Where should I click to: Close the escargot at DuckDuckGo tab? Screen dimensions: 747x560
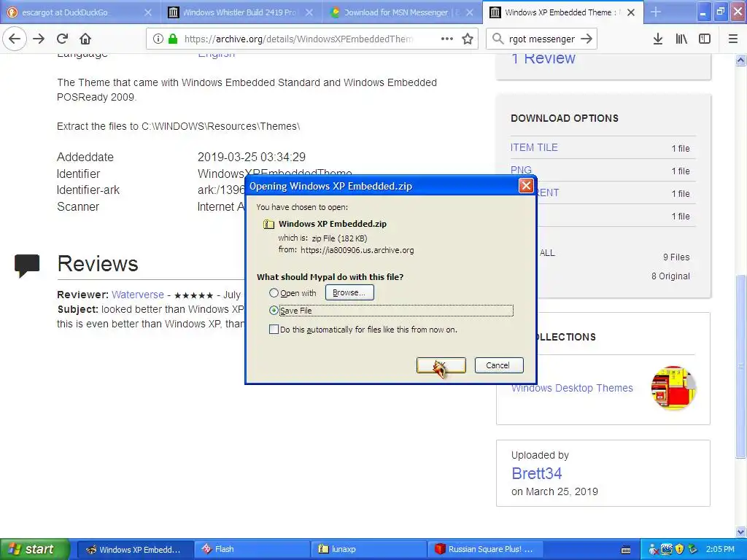(147, 13)
